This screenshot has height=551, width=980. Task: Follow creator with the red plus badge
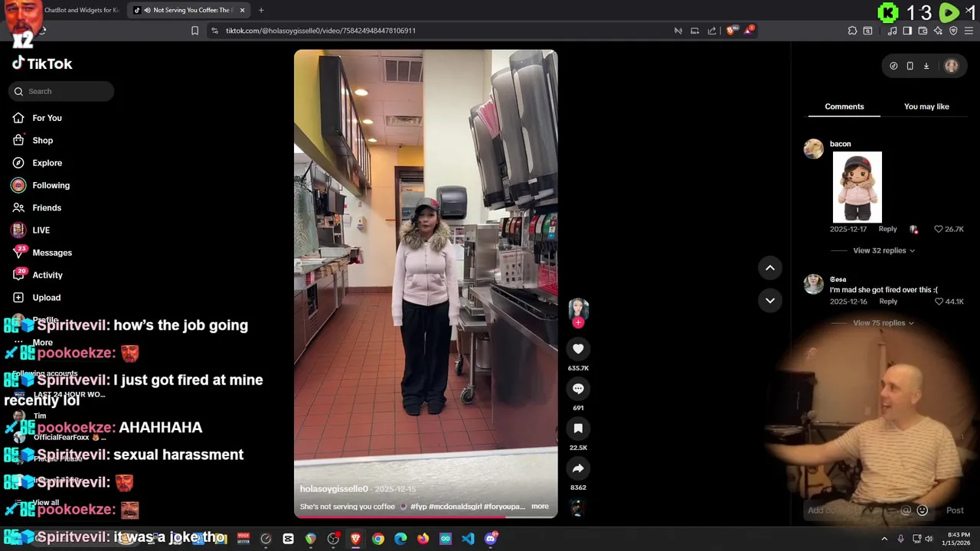[578, 323]
